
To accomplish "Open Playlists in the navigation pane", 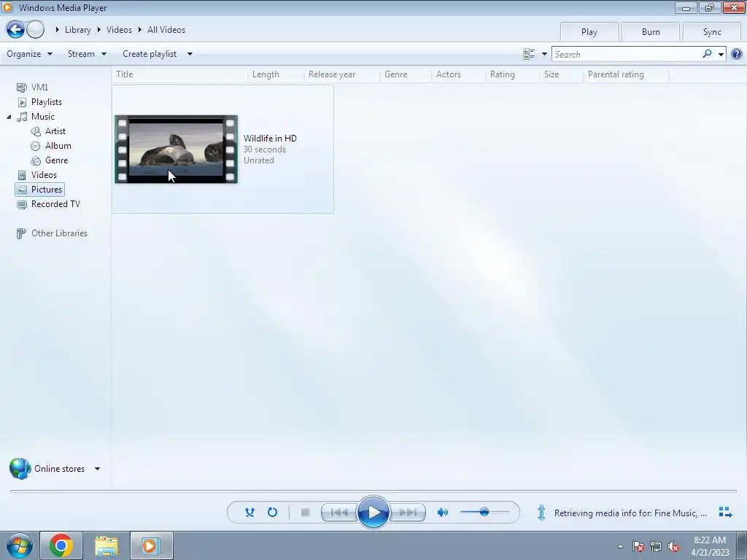I will (x=46, y=102).
